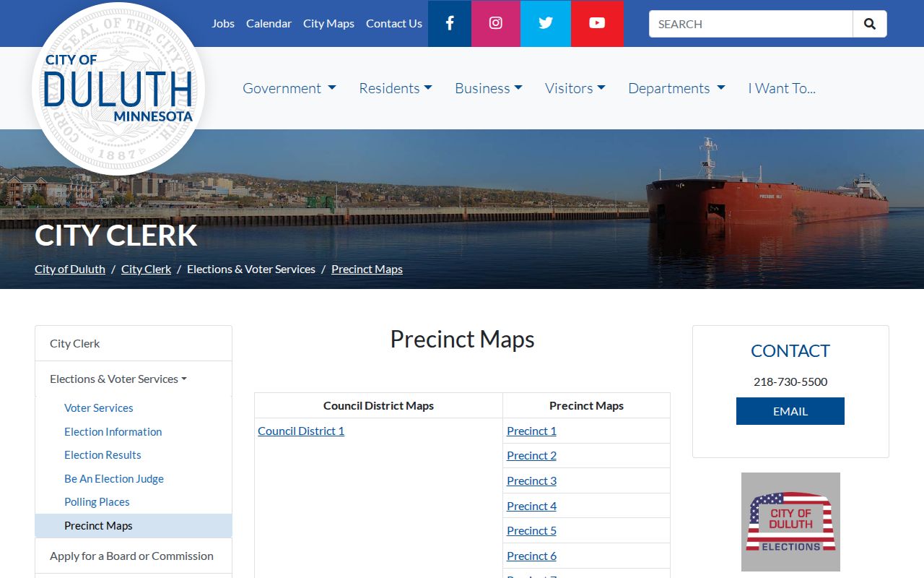Open City Maps from top bar
This screenshot has width=924, height=578.
328,23
